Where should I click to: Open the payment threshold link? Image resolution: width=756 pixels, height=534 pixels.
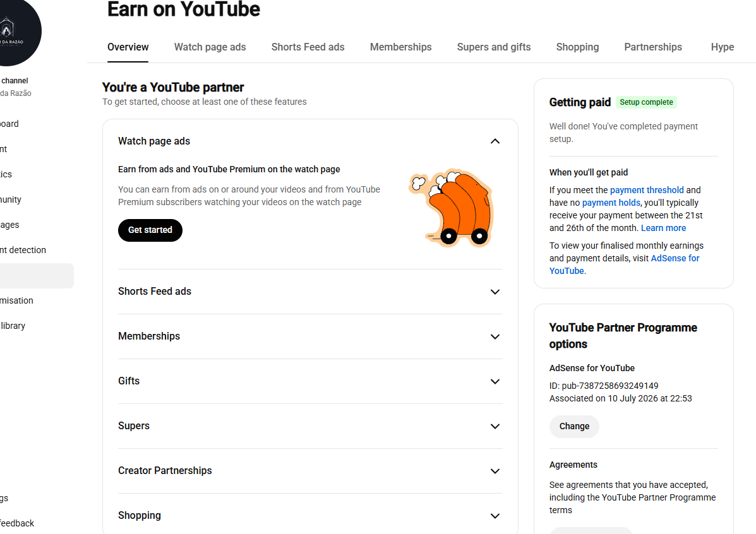point(647,190)
